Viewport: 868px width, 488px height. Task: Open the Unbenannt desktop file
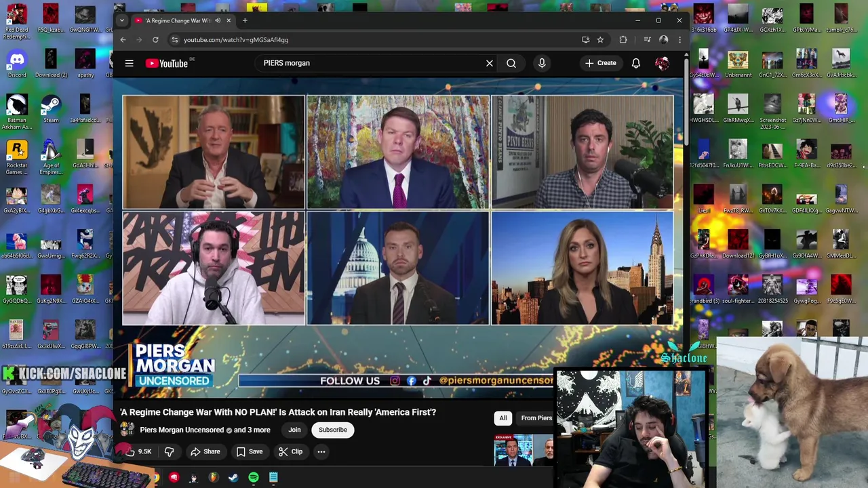click(738, 64)
